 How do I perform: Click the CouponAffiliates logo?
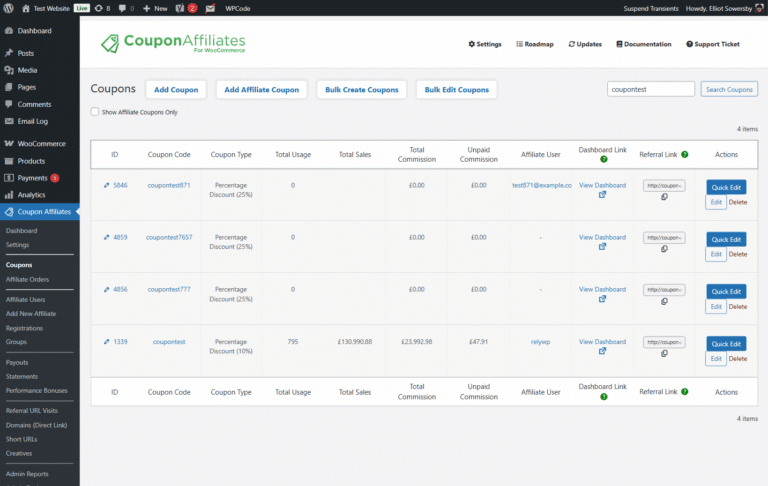[x=173, y=43]
